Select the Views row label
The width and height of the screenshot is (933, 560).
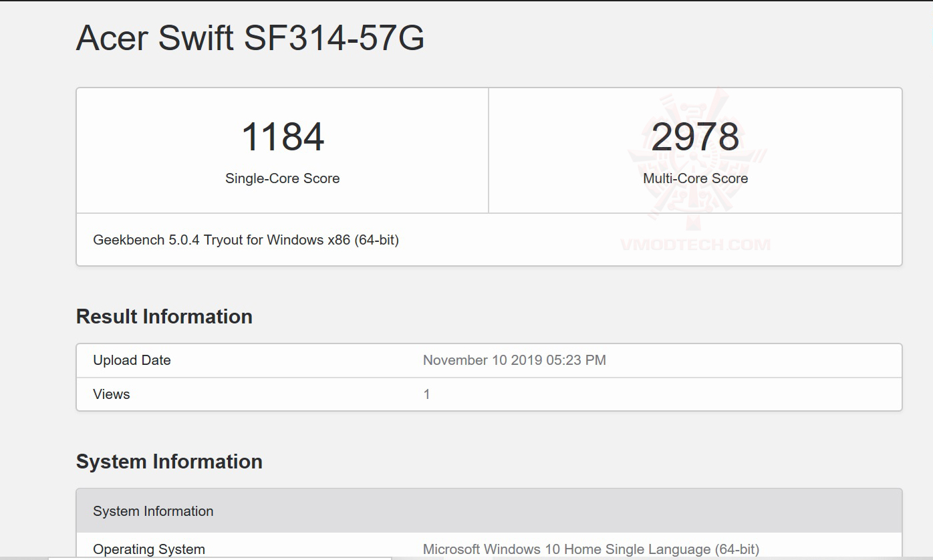tap(112, 394)
